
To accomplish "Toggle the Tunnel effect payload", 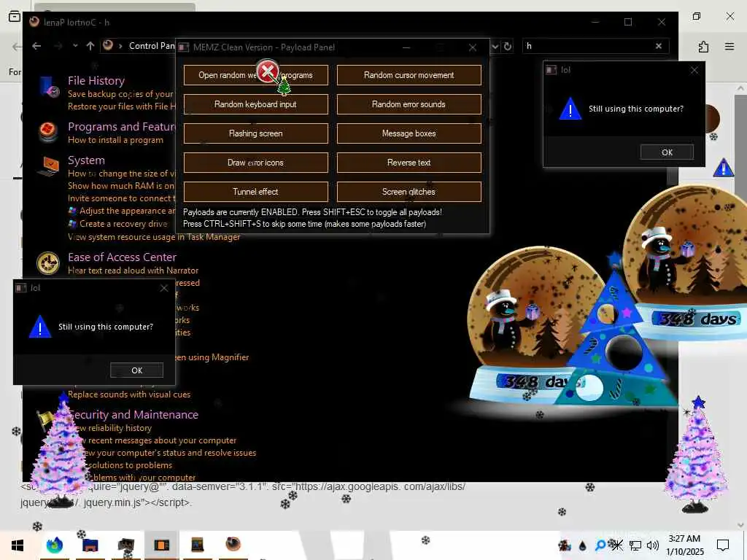I will click(256, 192).
